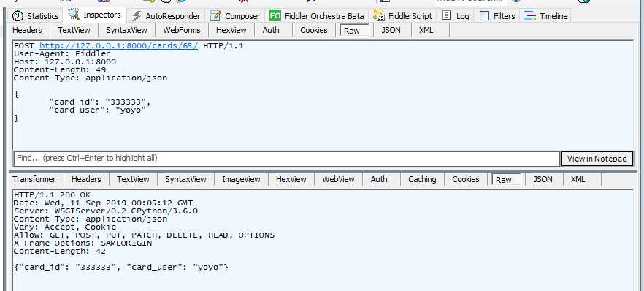Click the response JSON body text

[121, 268]
